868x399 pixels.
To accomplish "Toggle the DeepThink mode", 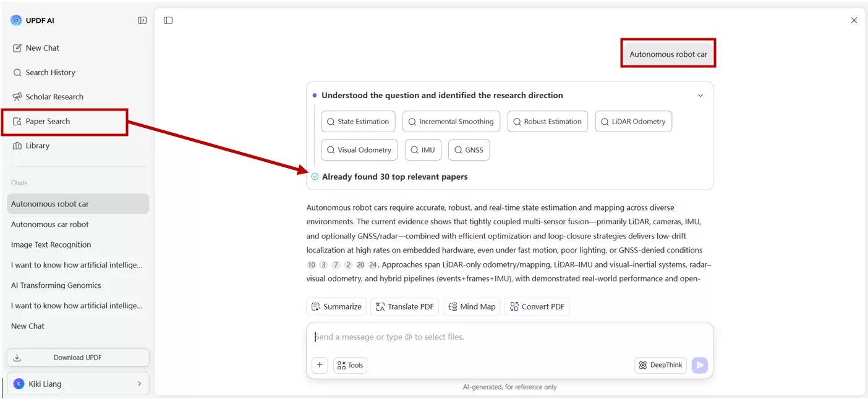I will [660, 365].
